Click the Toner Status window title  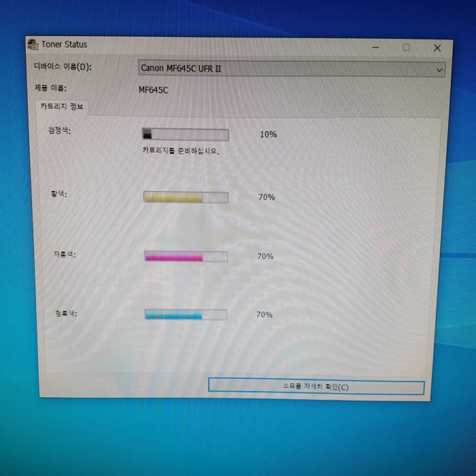click(65, 45)
